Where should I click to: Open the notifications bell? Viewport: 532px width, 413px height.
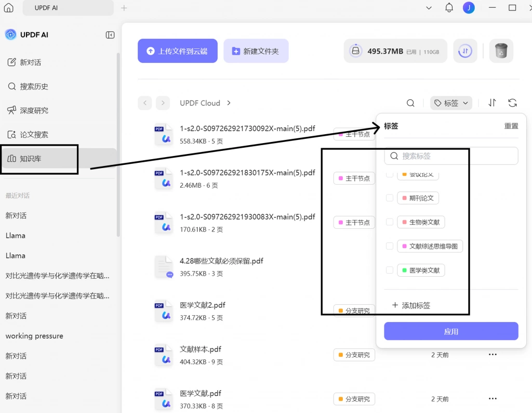(449, 7)
